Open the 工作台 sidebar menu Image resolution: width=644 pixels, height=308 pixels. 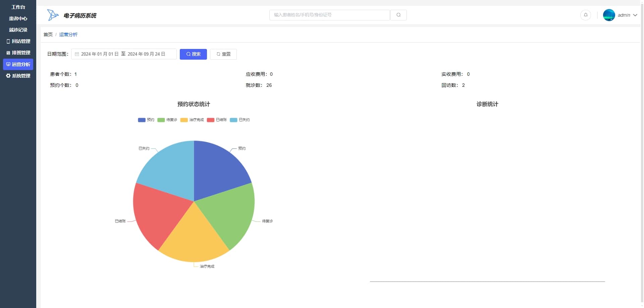coord(18,7)
